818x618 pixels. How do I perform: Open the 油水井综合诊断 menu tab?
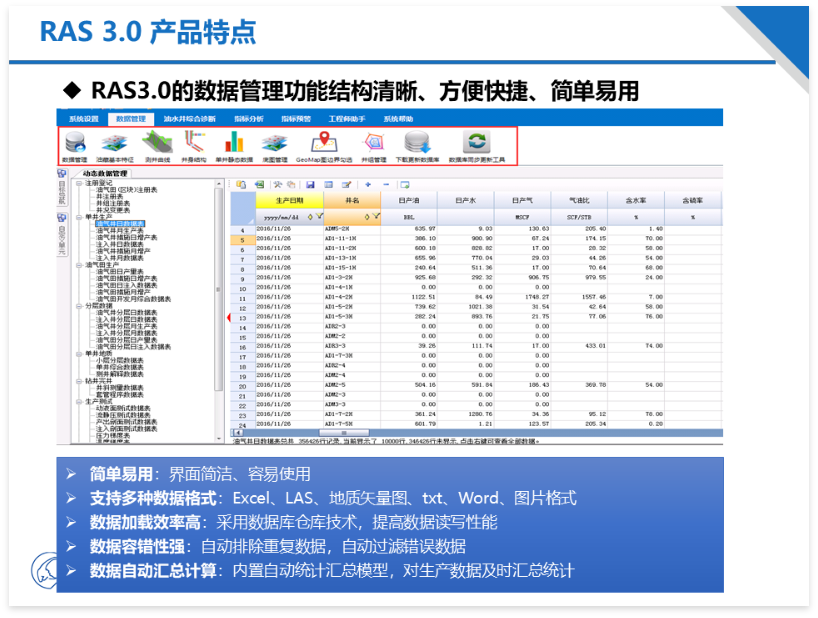click(189, 119)
